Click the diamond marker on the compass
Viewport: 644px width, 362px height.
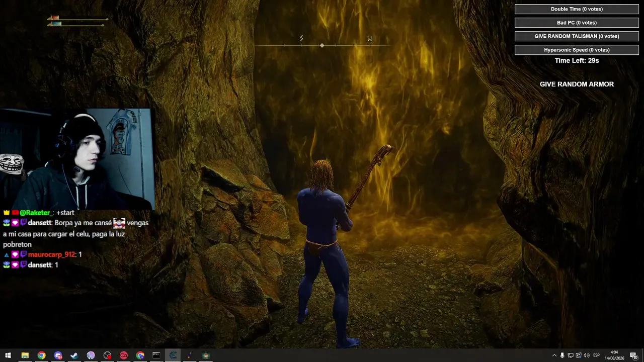pos(322,45)
